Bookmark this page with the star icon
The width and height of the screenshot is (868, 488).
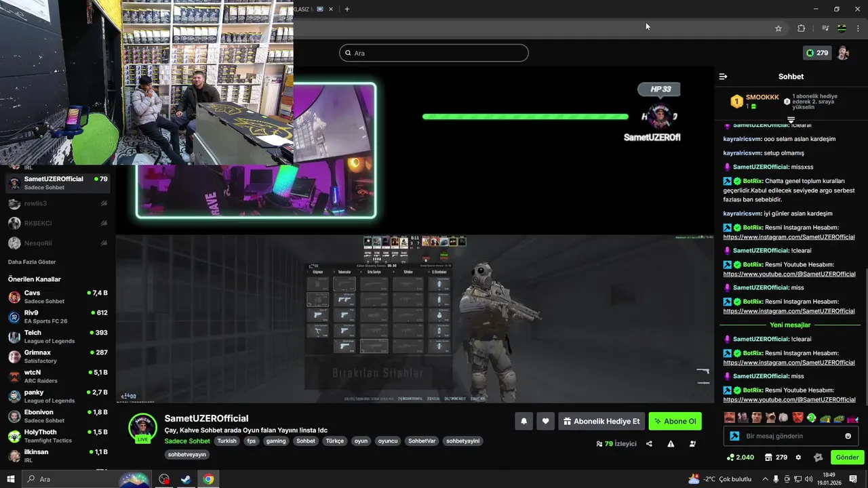[x=778, y=28]
